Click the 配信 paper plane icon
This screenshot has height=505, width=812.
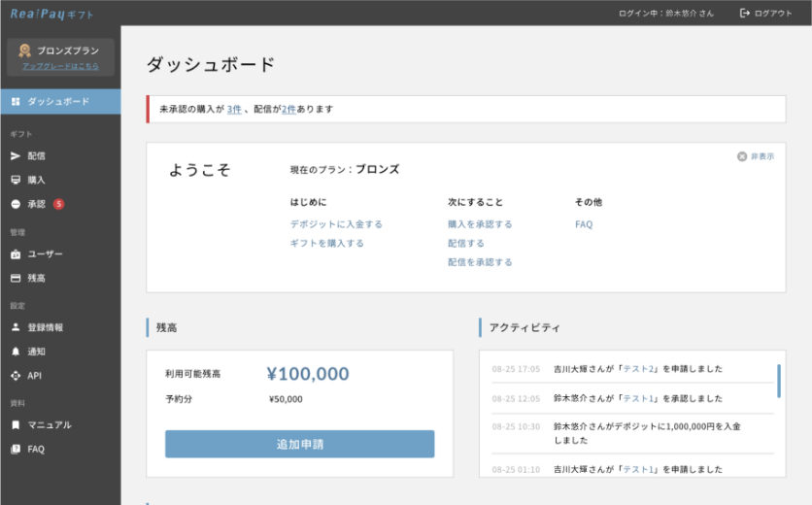(x=16, y=156)
